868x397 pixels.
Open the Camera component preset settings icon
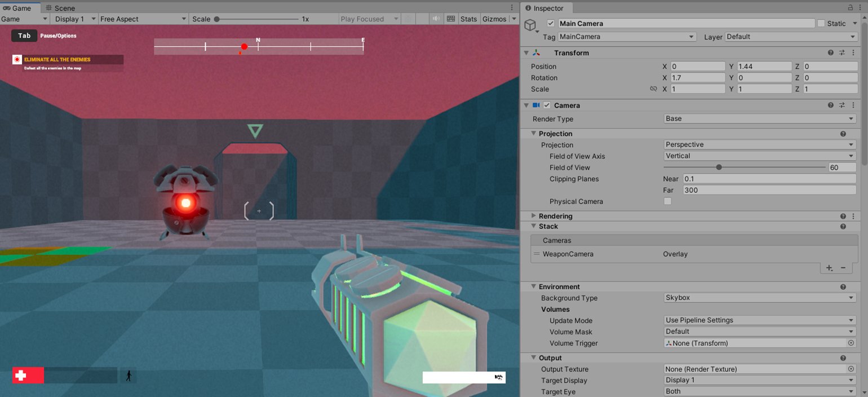842,105
